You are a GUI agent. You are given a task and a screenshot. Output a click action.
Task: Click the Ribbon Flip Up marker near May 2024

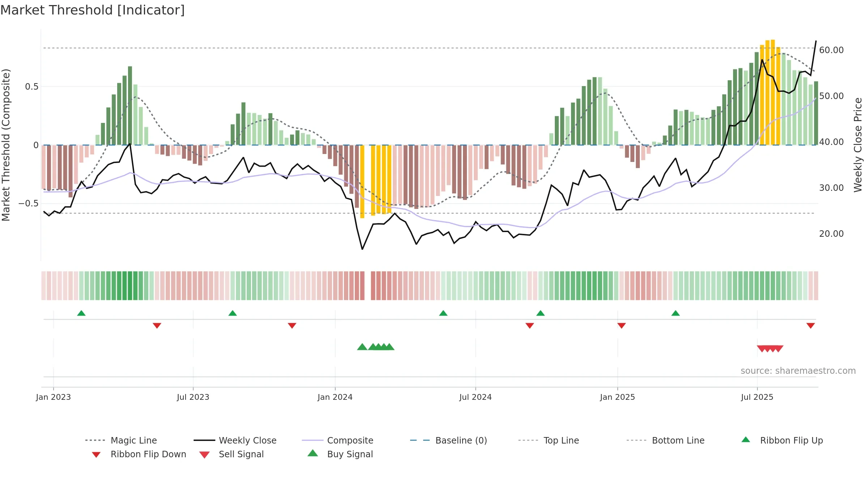pyautogui.click(x=443, y=313)
